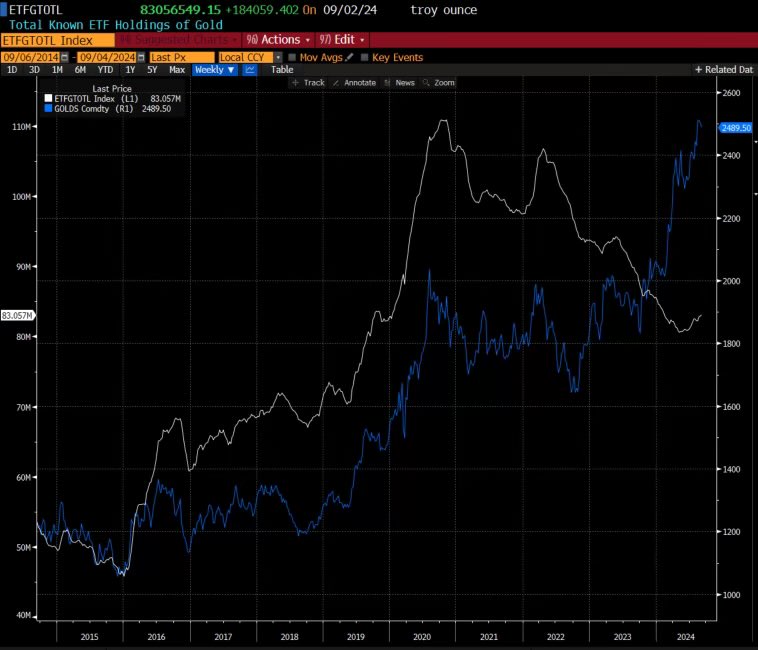Click the 83.057M left axis price label
The height and width of the screenshot is (650, 758).
pos(17,316)
